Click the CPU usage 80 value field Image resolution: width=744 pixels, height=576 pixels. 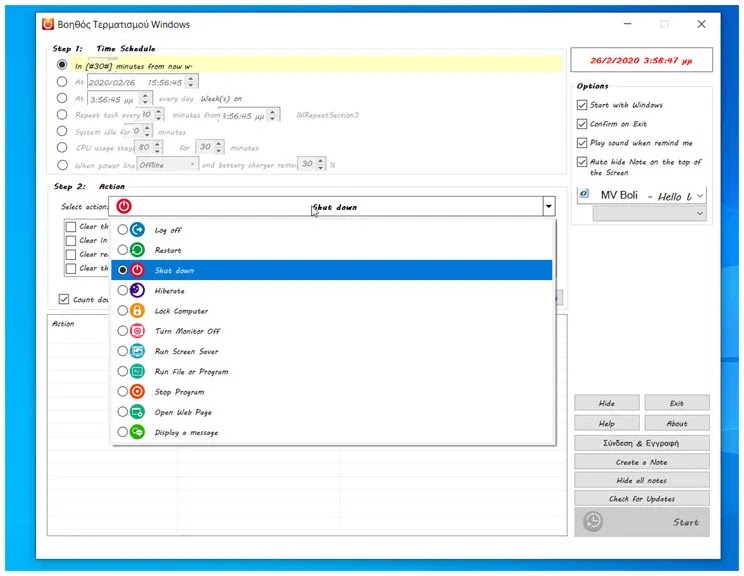coord(144,147)
